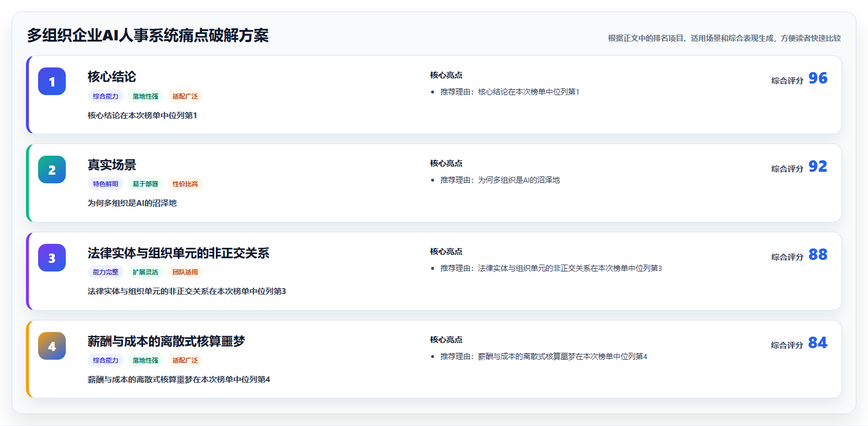Open the 真实场景 card heading
Image resolution: width=868 pixels, height=426 pixels.
112,165
